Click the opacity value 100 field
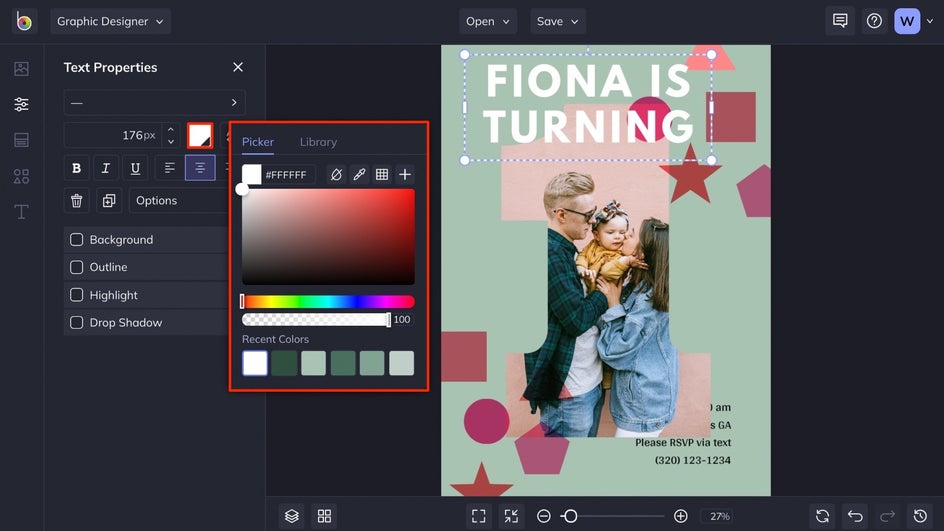The height and width of the screenshot is (531, 944). 402,320
